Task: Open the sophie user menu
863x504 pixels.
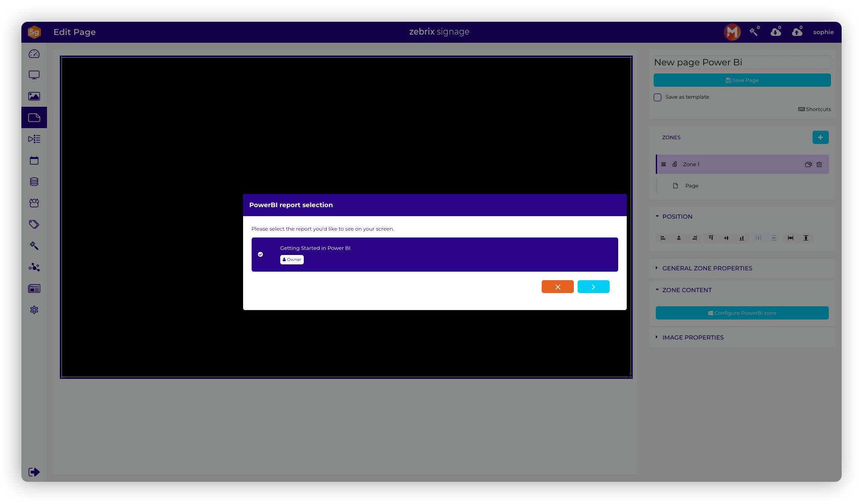Action: pos(823,32)
